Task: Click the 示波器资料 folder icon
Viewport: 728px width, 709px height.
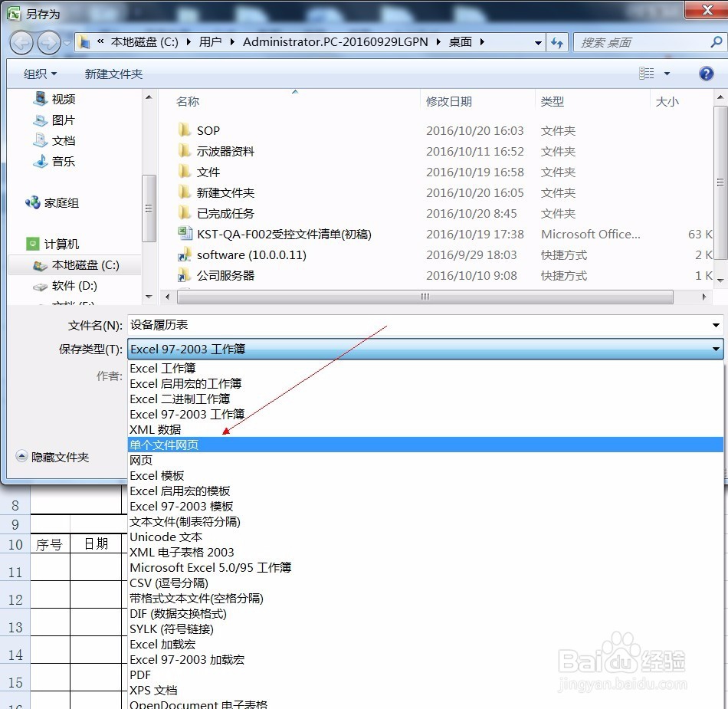Action: [x=185, y=151]
